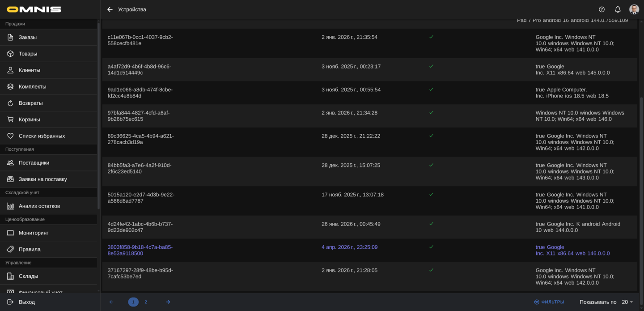Click the Корзины cart icon

[10, 119]
